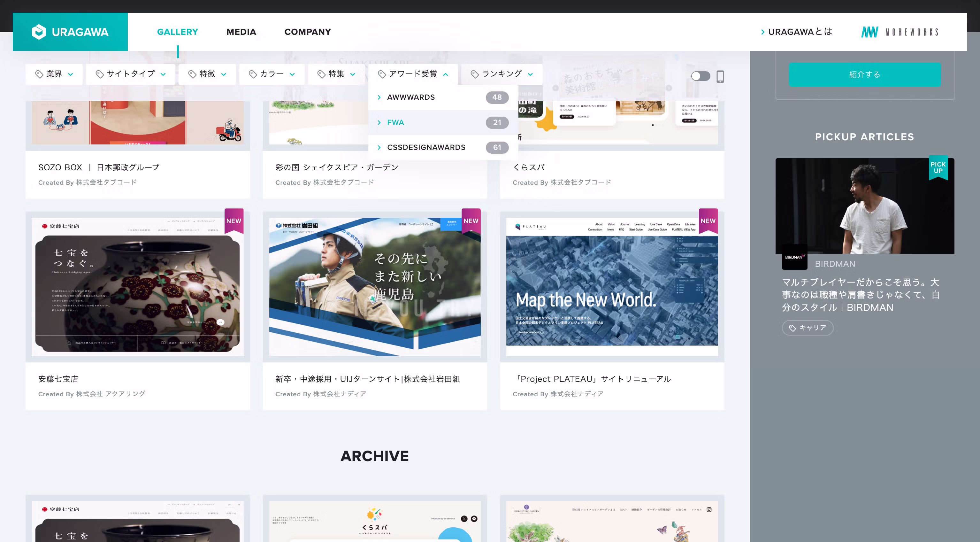The image size is (980, 542).
Task: Click the NEW ribbon on 安藤七宝店 card
Action: tap(234, 221)
